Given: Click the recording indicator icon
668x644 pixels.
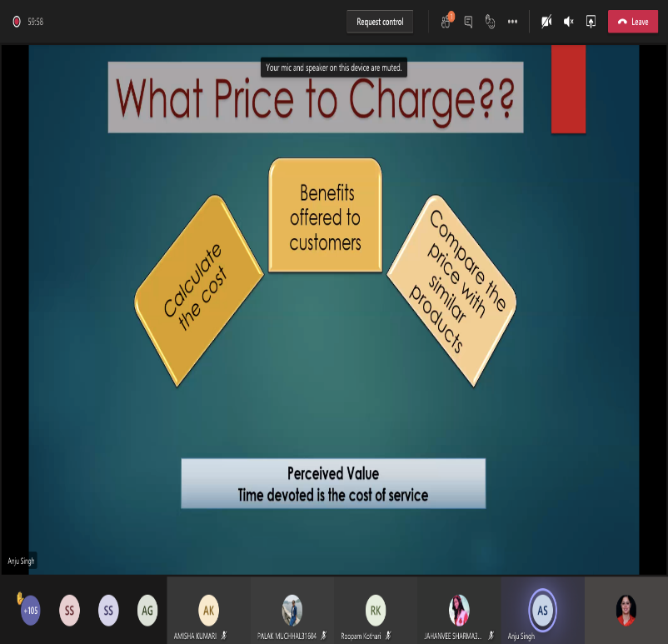Looking at the screenshot, I should (x=16, y=22).
